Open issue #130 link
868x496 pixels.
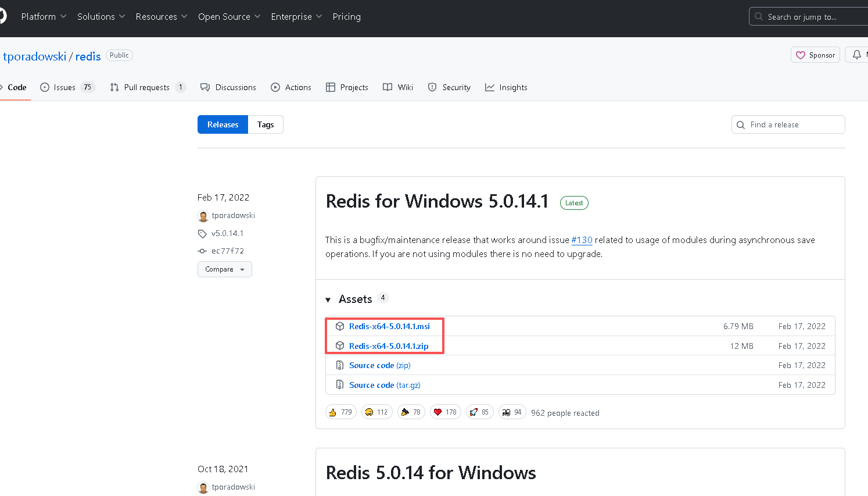click(582, 240)
